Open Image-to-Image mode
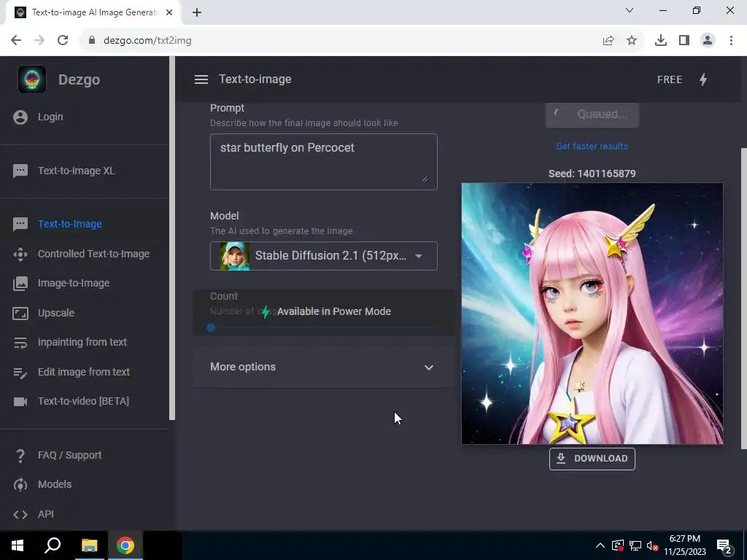The height and width of the screenshot is (560, 747). pyautogui.click(x=74, y=284)
